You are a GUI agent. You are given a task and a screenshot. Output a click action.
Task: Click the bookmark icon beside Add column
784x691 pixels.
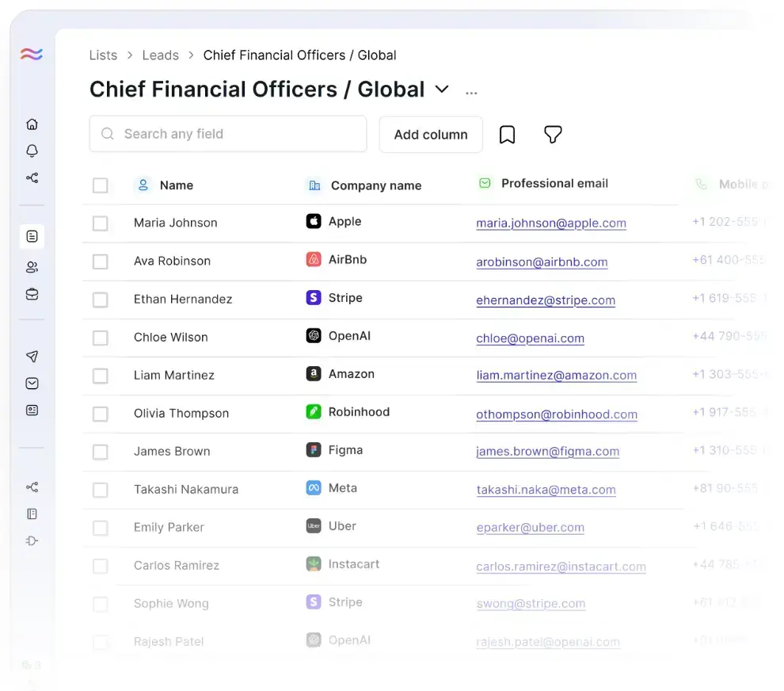pyautogui.click(x=507, y=135)
